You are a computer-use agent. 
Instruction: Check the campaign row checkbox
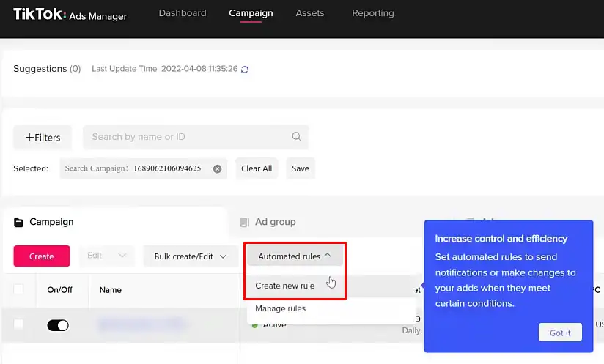(x=18, y=324)
